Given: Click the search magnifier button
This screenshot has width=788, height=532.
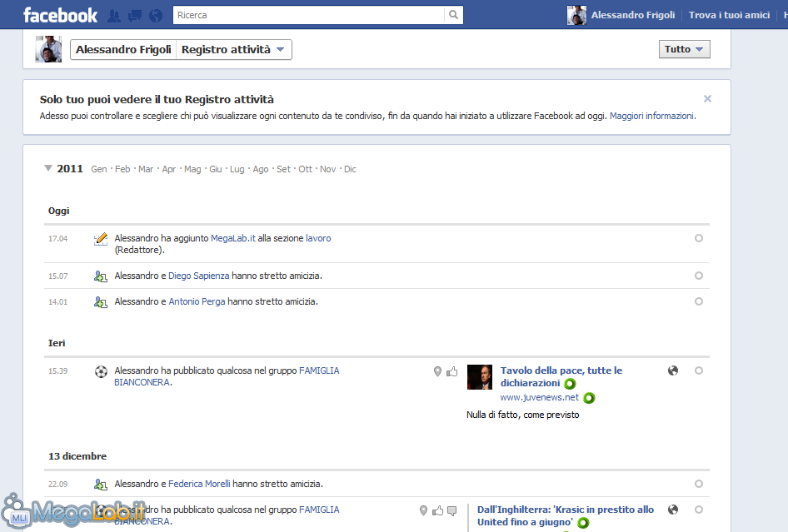Looking at the screenshot, I should tap(453, 15).
